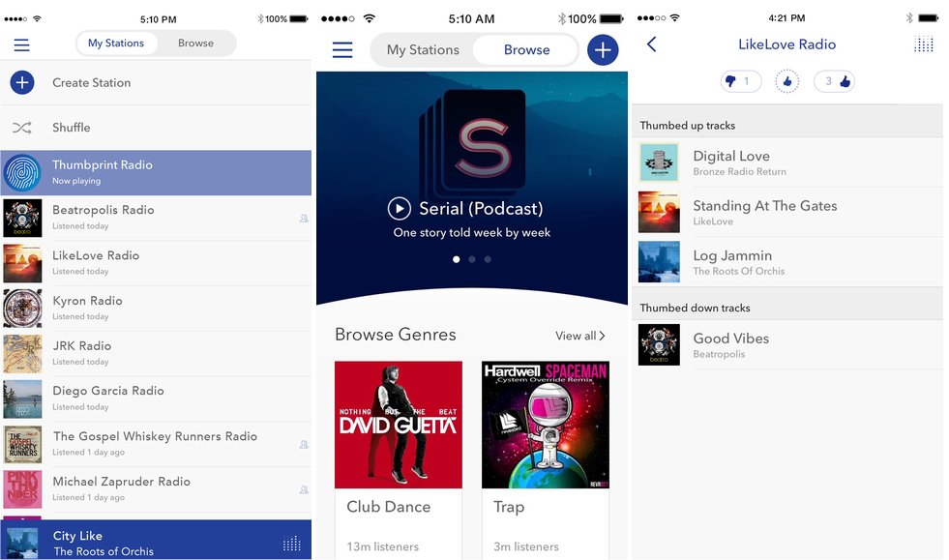Image resolution: width=949 pixels, height=560 pixels.
Task: Toggle the thumbs down counter showing 1
Action: point(741,81)
